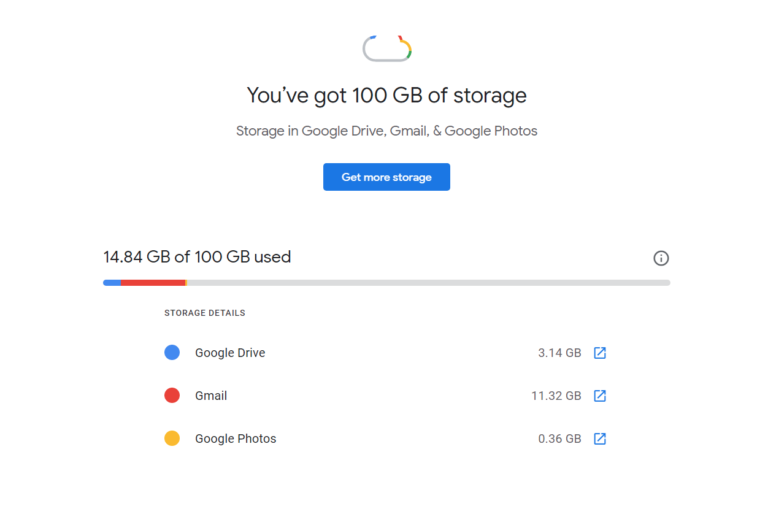The image size is (768, 506).
Task: Click the blue Google Drive dot
Action: (x=172, y=353)
